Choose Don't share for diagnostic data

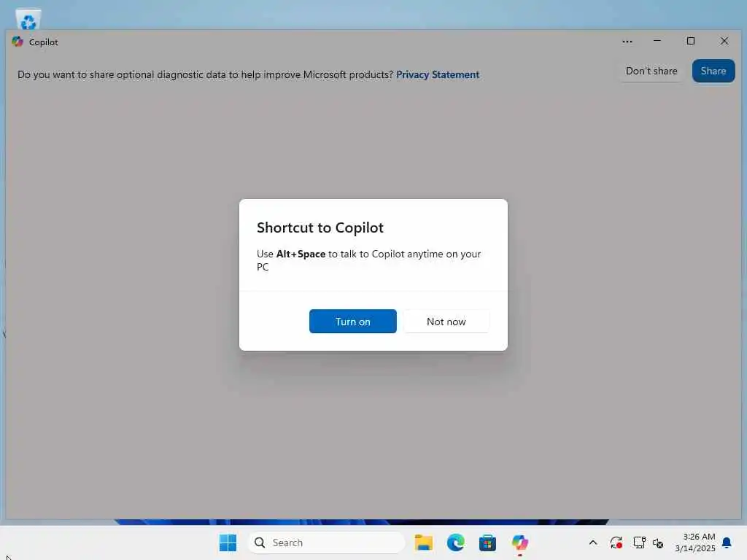coord(651,71)
